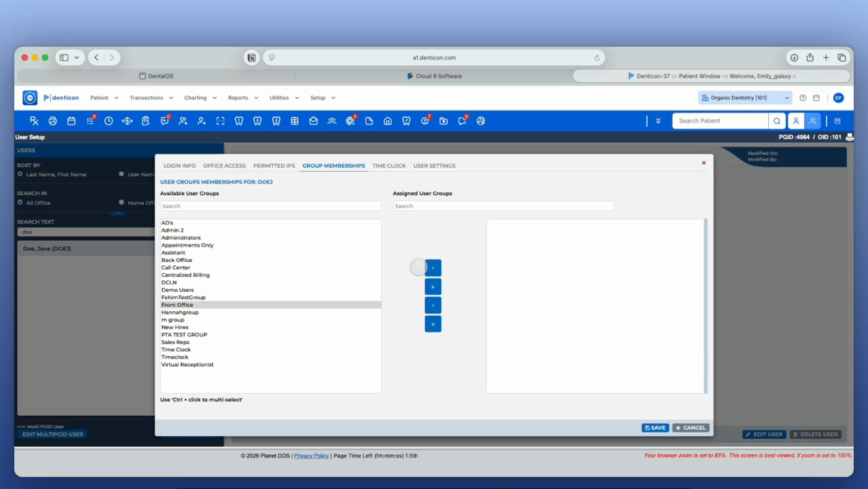Open the Time Clock tab
The height and width of the screenshot is (489, 868).
coord(389,166)
